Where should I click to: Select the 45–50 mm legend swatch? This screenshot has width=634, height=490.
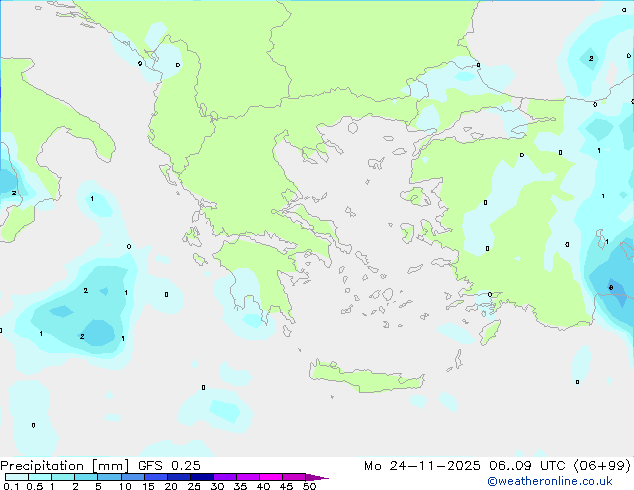pyautogui.click(x=294, y=477)
